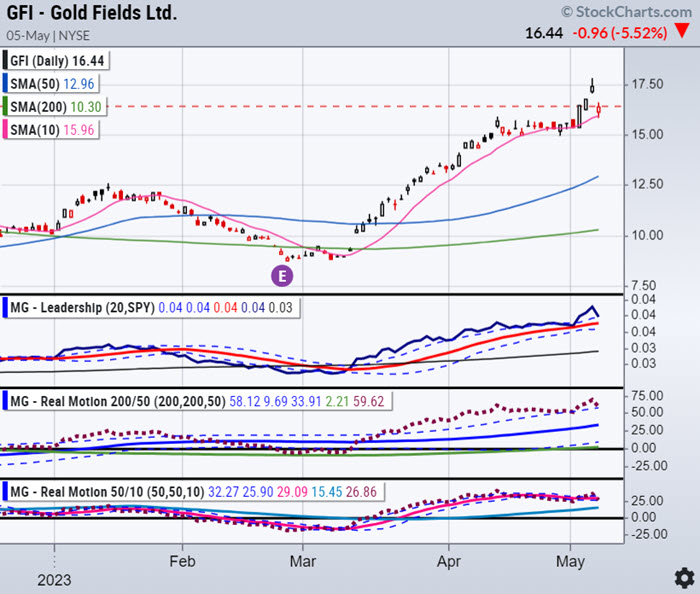Viewport: 700px width, 594px height.
Task: Click the purple earnings E marker
Action: (x=285, y=272)
